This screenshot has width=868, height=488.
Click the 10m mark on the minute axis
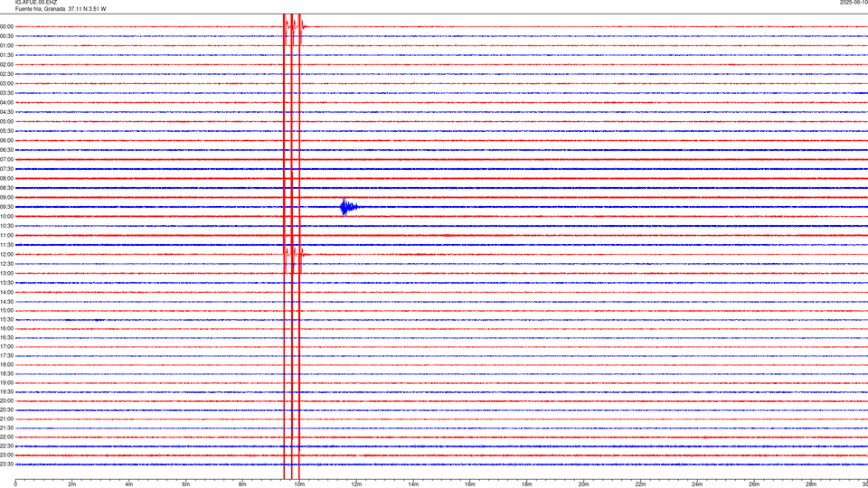tap(299, 484)
